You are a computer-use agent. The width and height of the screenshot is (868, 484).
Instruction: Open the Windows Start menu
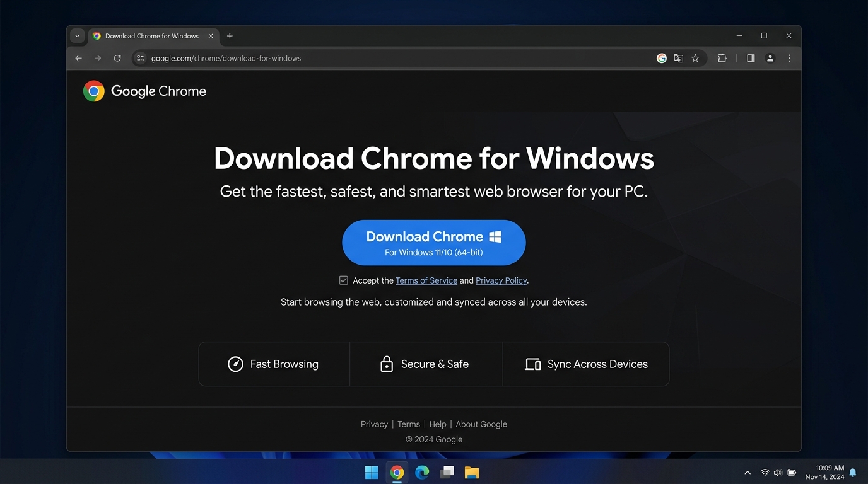372,472
